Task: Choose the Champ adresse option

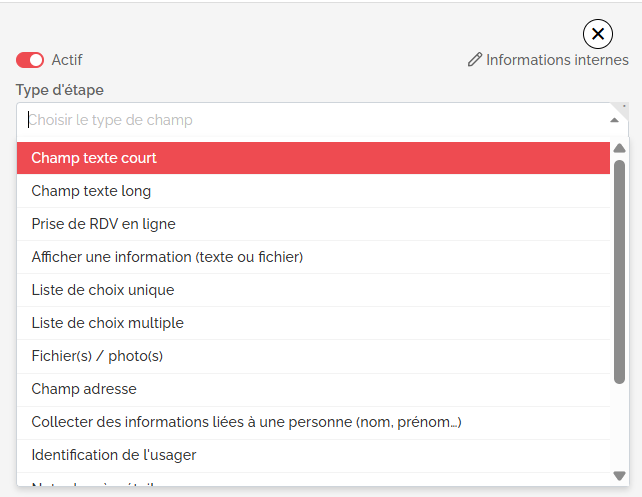Action: [313, 389]
